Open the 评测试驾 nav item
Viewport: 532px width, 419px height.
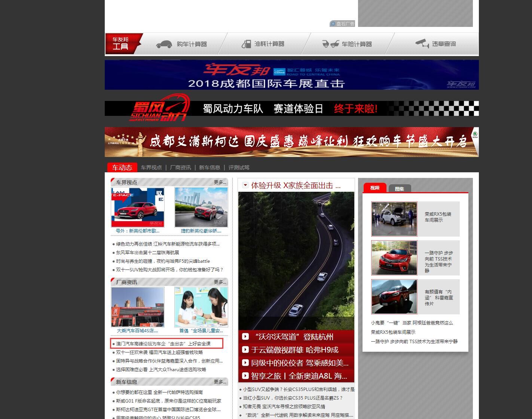click(x=239, y=167)
